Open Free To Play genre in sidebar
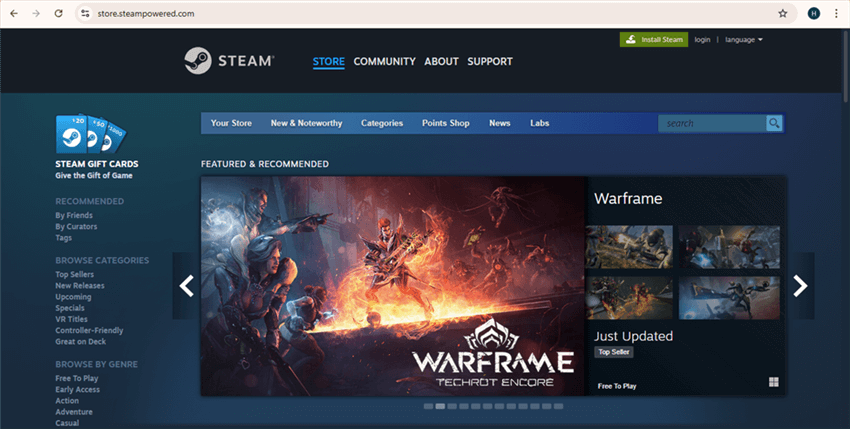 76,378
